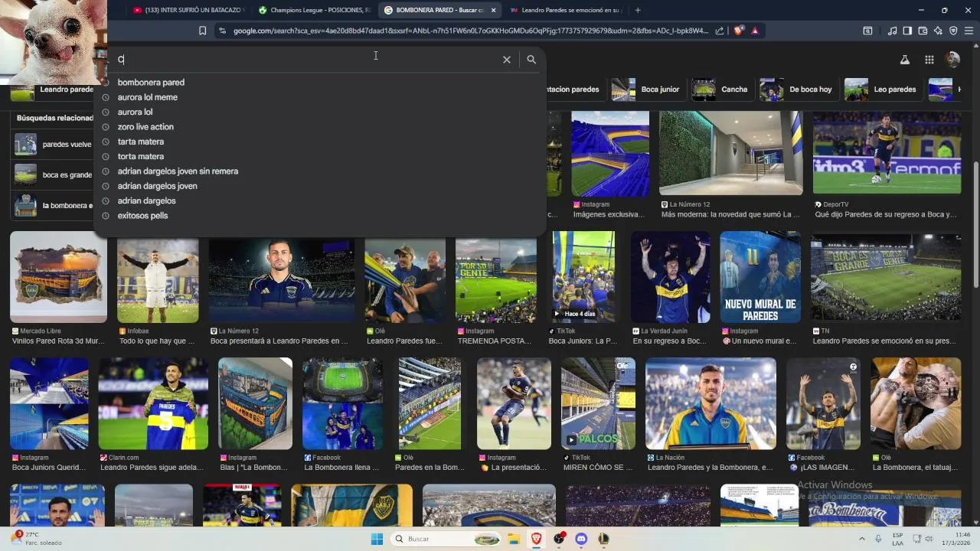This screenshot has height=551, width=980.
Task: Open the Windows Start menu
Action: tap(377, 539)
